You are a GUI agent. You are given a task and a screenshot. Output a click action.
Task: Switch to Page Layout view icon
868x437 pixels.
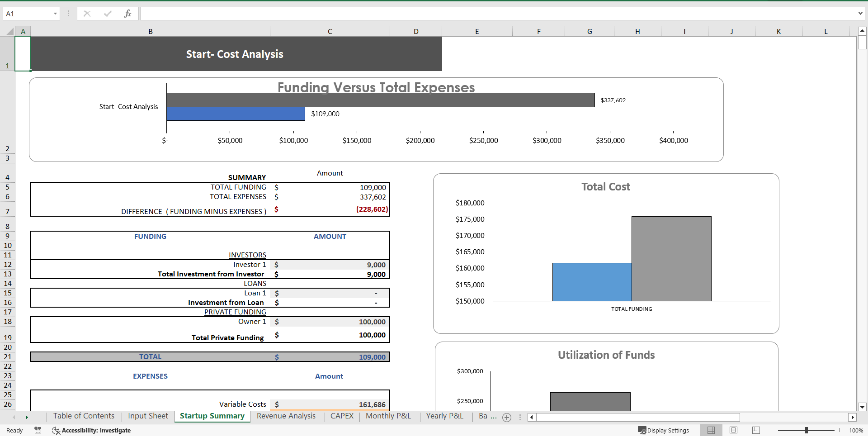click(x=733, y=430)
